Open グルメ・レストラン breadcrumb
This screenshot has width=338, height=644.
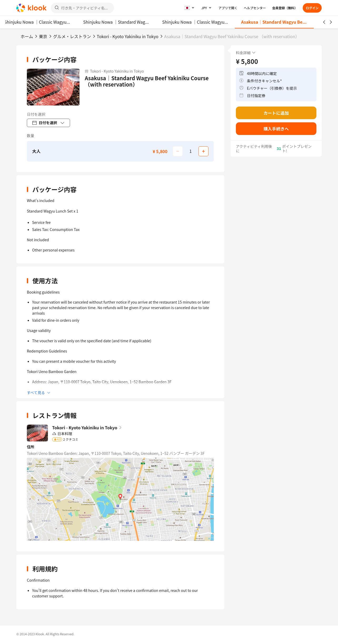coord(72,37)
